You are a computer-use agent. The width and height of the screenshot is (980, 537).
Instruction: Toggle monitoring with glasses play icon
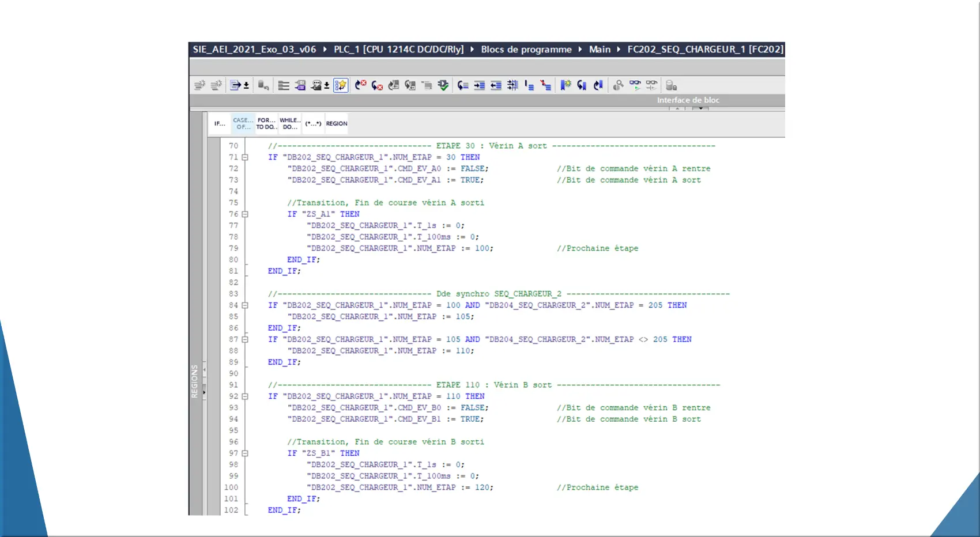click(x=635, y=85)
